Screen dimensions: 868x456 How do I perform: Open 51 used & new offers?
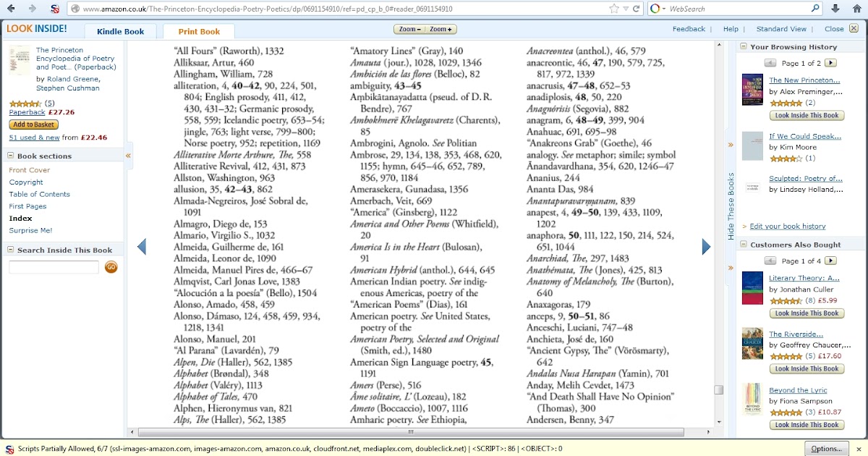pyautogui.click(x=34, y=138)
